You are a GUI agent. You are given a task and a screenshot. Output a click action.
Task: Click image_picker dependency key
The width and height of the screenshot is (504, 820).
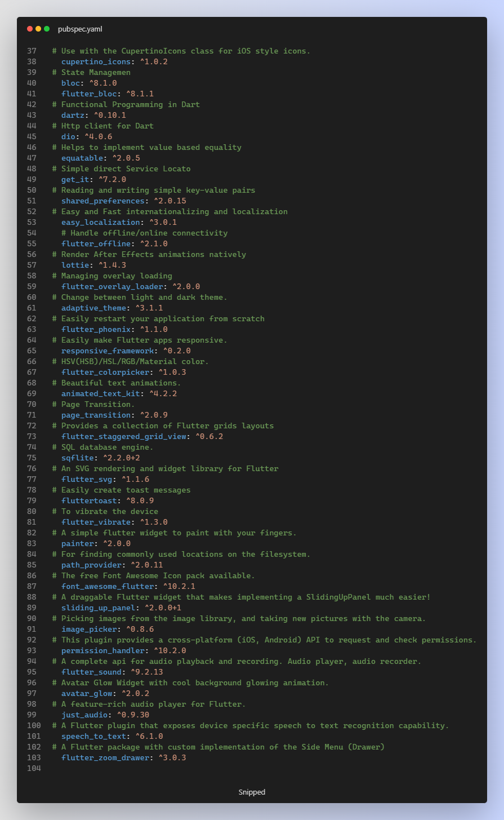tap(89, 629)
